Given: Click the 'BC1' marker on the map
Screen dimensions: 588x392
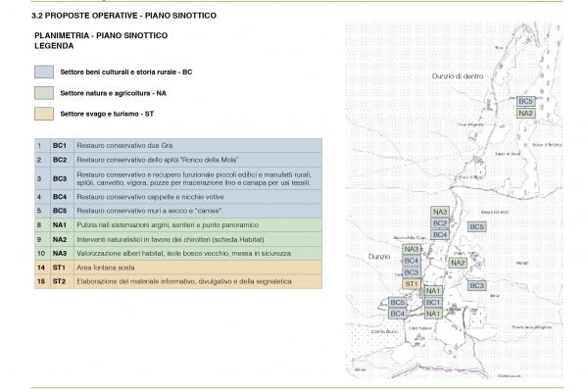Looking at the screenshot, I should coord(433,302).
